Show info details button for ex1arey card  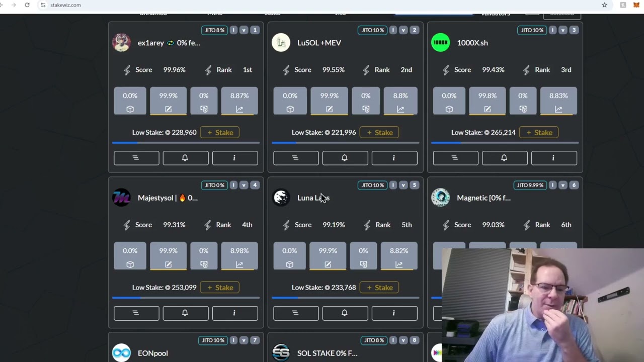click(x=234, y=158)
